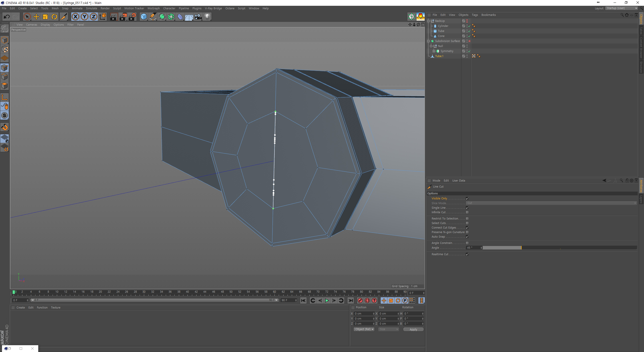Select the Rotate tool

click(54, 17)
